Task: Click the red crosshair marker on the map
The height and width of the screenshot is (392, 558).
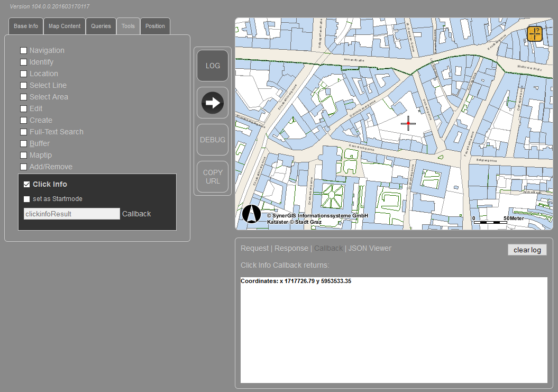Action: click(408, 123)
